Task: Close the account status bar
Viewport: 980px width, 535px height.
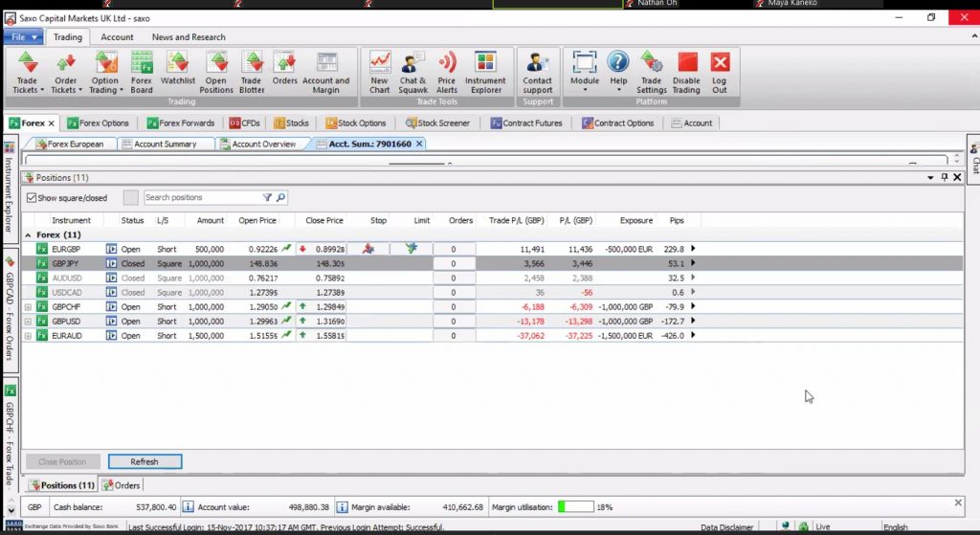Action: [958, 502]
